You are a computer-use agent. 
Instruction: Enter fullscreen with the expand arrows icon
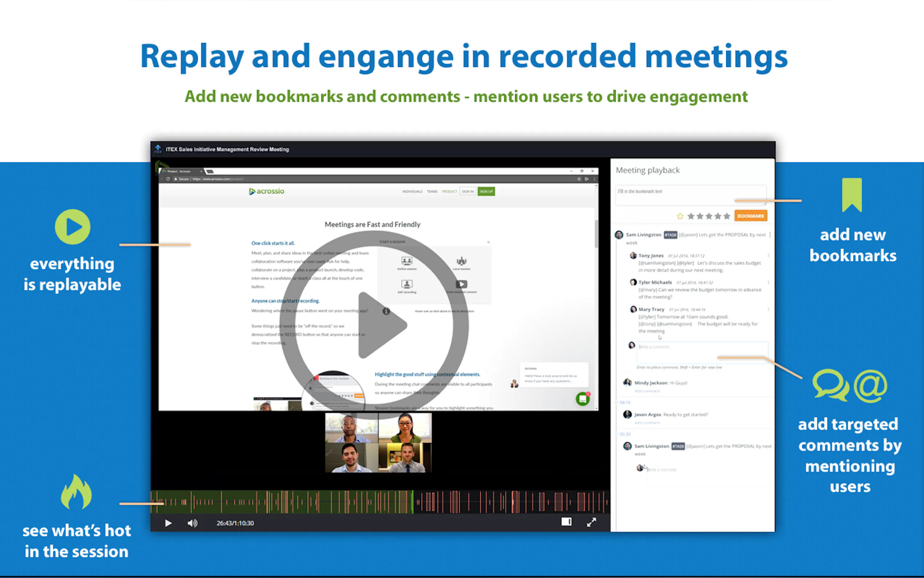pos(591,522)
